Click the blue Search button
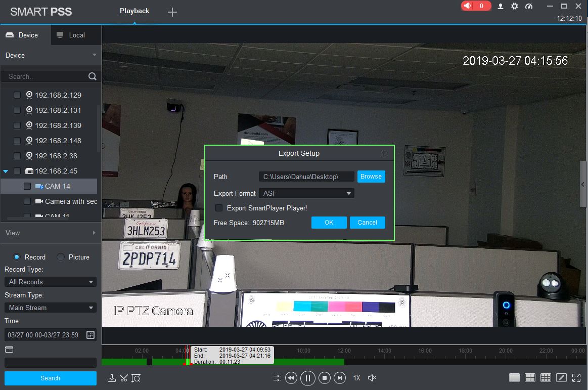 [x=50, y=378]
